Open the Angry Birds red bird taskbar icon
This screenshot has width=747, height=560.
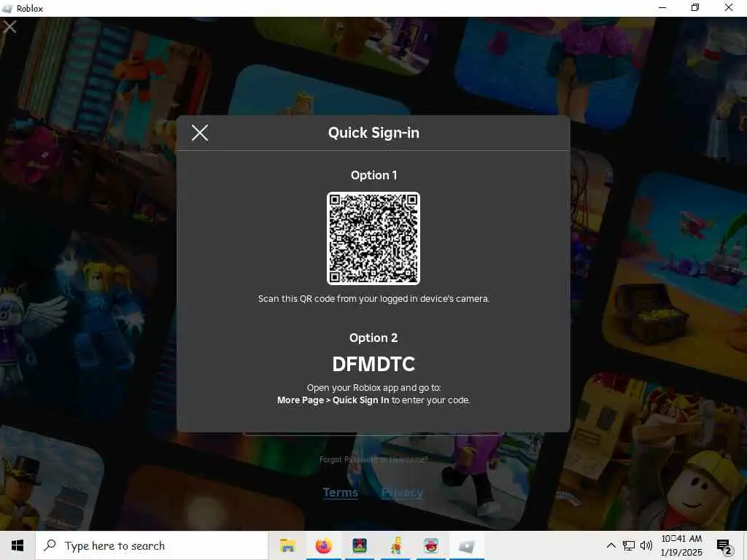click(431, 545)
